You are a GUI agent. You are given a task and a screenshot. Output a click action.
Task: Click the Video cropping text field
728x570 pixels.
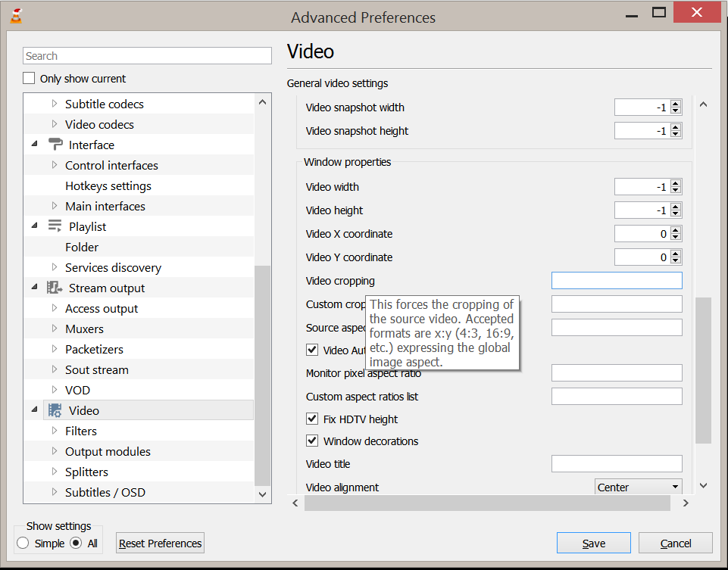coord(617,281)
